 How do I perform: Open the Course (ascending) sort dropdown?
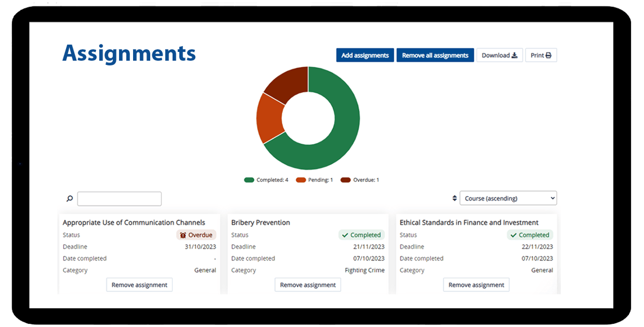pos(508,198)
